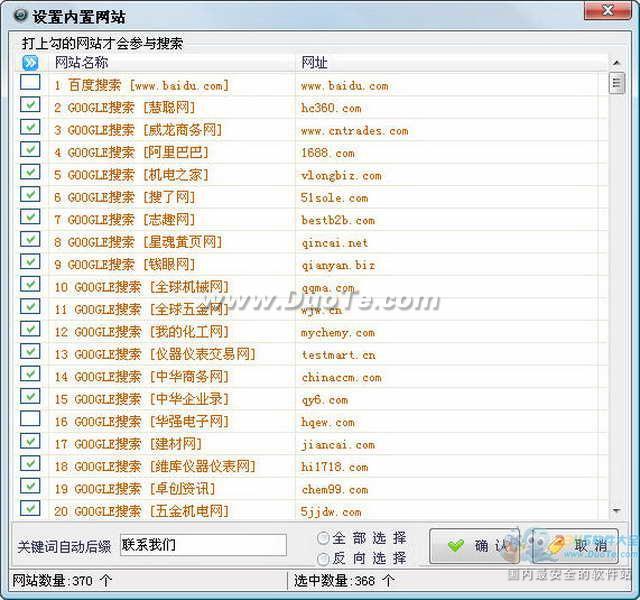Image resolution: width=640 pixels, height=600 pixels.
Task: Click the URL cell mychemy.com
Action: click(338, 333)
